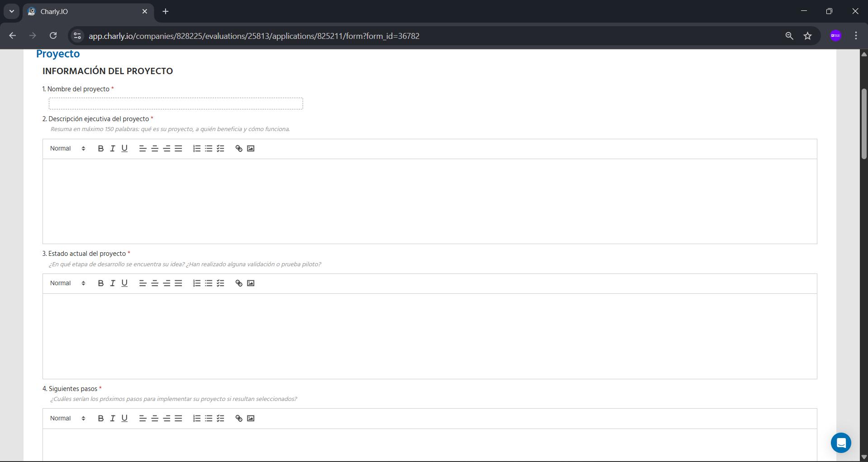Insert image in Estado actual editor
The height and width of the screenshot is (462, 868).
click(251, 283)
